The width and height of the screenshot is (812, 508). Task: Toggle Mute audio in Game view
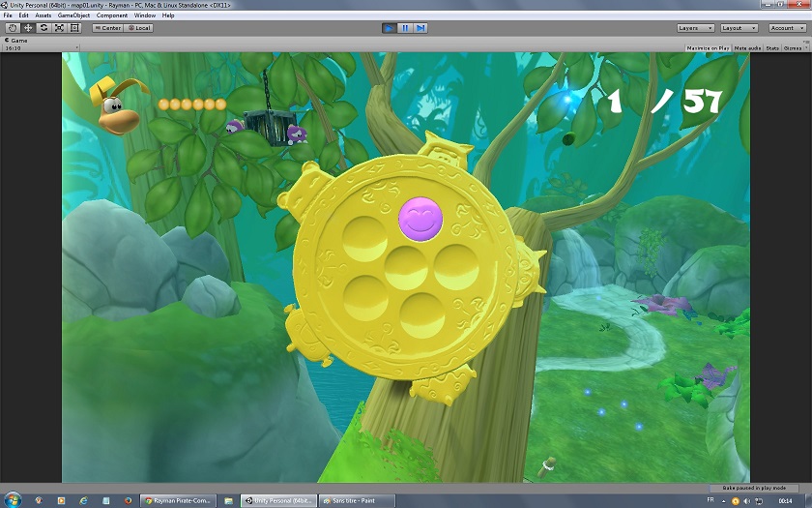coord(747,48)
